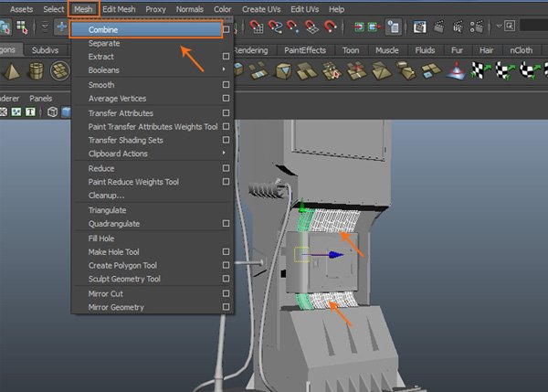Image resolution: width=548 pixels, height=392 pixels.
Task: Choose Paint Reduce Weights Tool item
Action: [153, 182]
